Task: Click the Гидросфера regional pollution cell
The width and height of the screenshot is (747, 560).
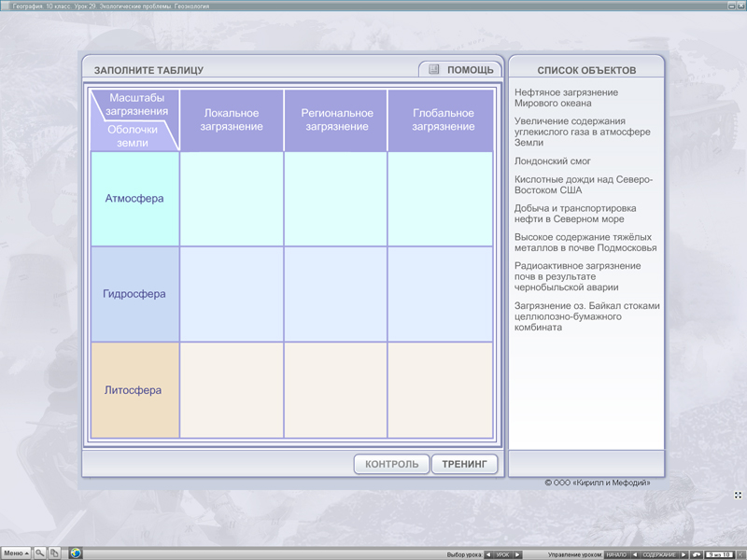Action: [x=335, y=294]
